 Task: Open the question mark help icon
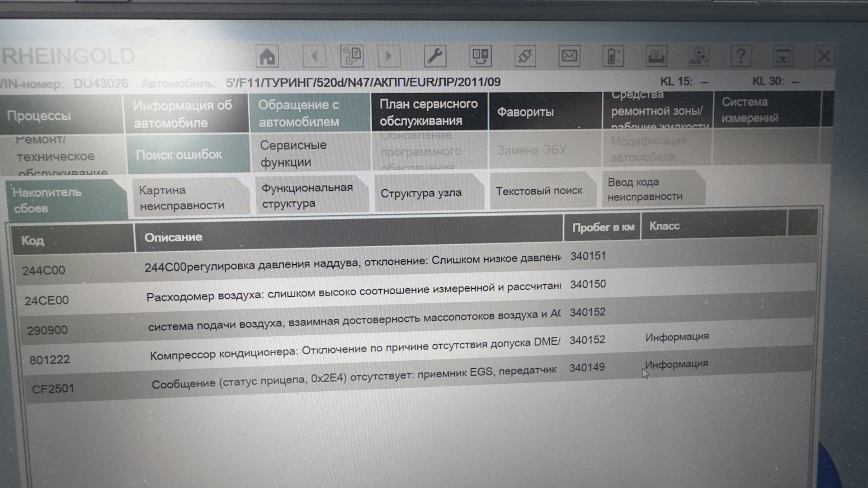point(741,56)
